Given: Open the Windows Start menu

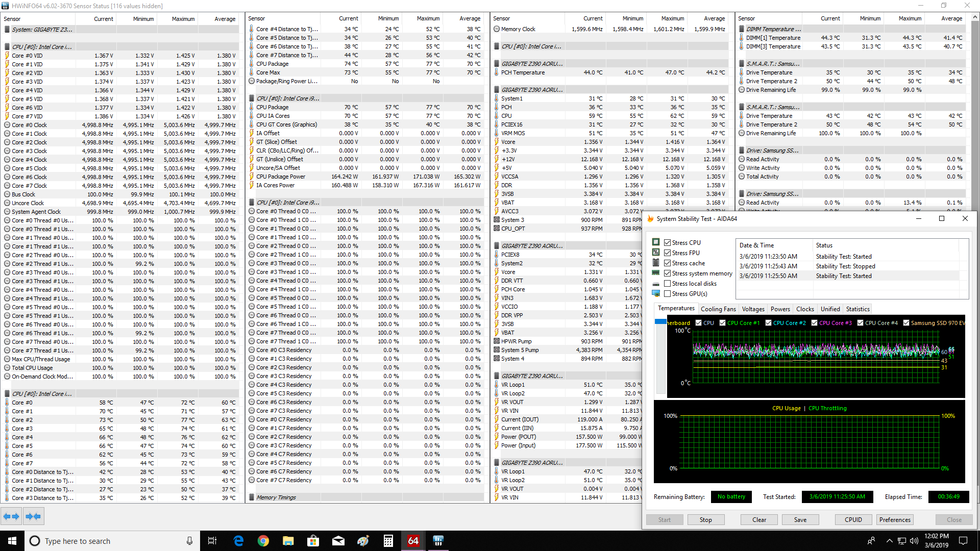Looking at the screenshot, I should (12, 541).
